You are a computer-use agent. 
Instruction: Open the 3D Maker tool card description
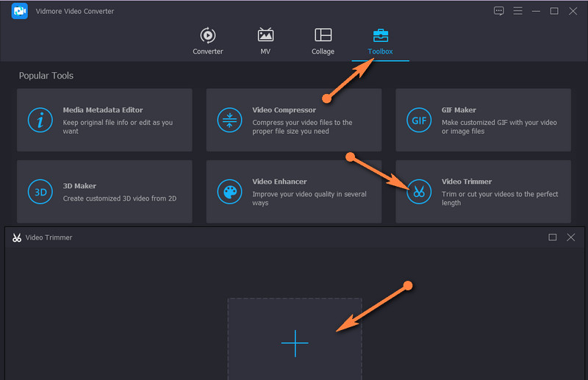pos(119,198)
